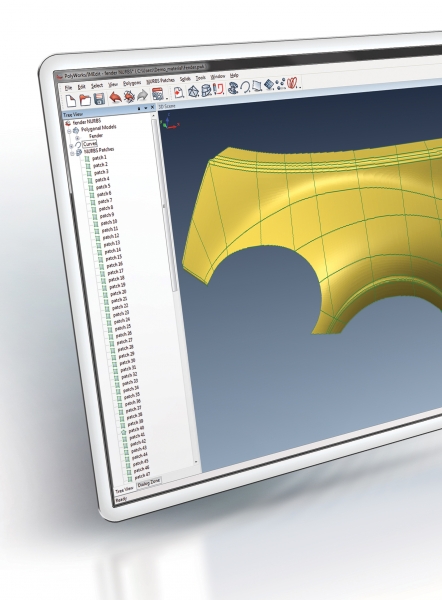
Task: Click the blue NURBS patch grid toolbar icon
Action: click(269, 85)
